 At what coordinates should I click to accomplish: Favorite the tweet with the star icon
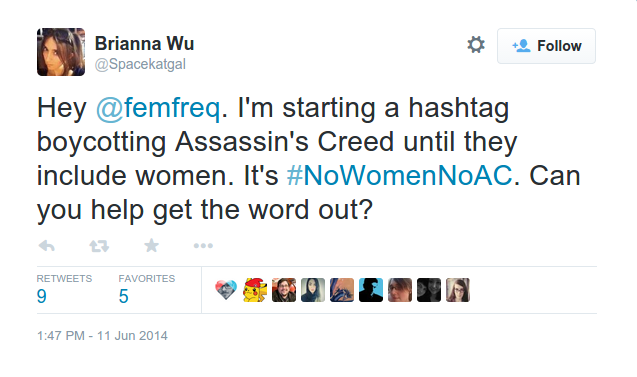152,245
